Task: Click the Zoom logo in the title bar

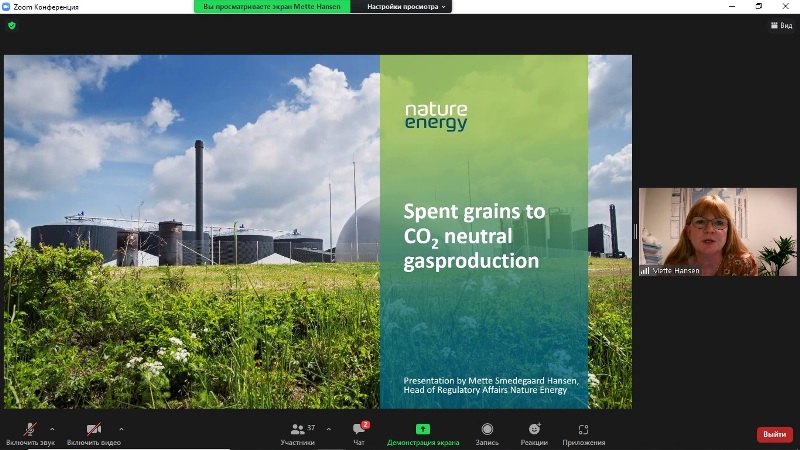Action: (x=7, y=6)
